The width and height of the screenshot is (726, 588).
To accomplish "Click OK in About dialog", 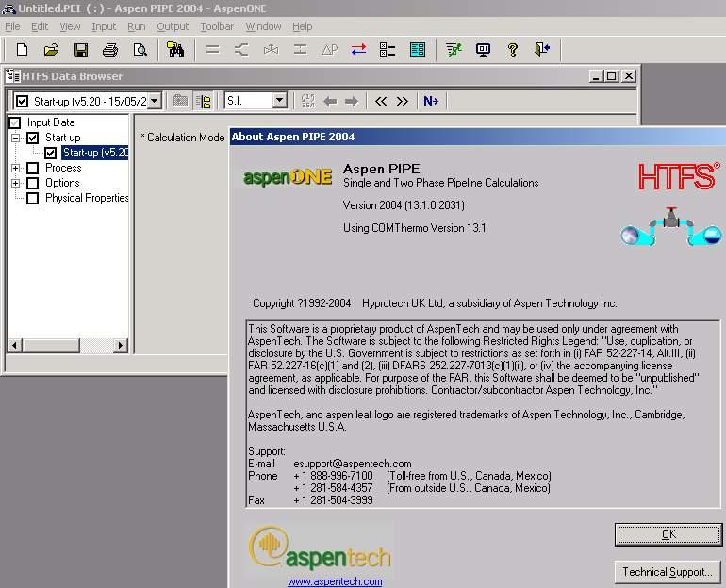I will click(668, 534).
